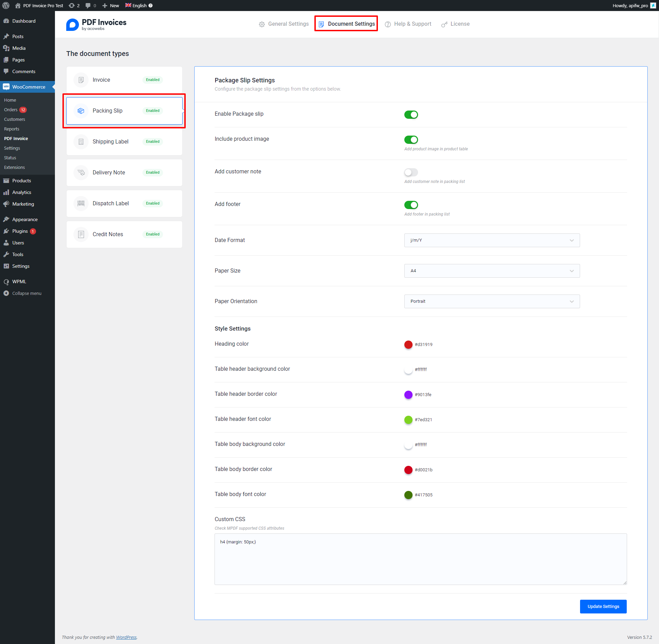Click the Comments sidebar icon

coord(6,71)
